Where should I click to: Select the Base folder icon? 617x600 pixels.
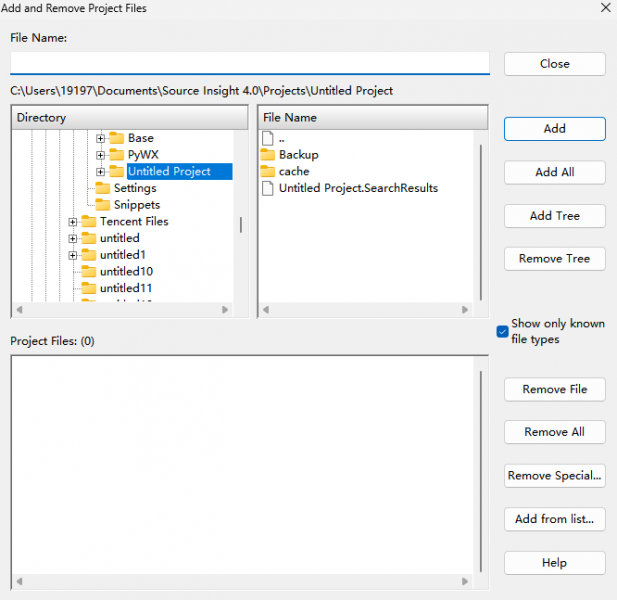(x=116, y=138)
